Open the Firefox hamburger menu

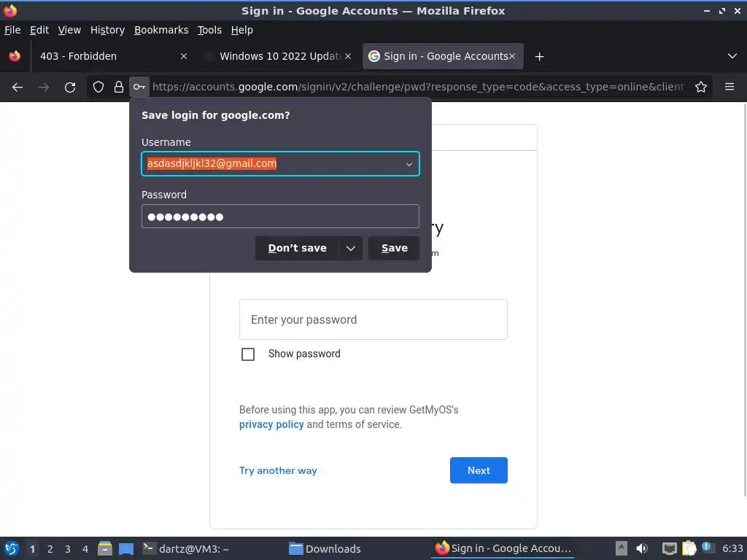coord(729,87)
